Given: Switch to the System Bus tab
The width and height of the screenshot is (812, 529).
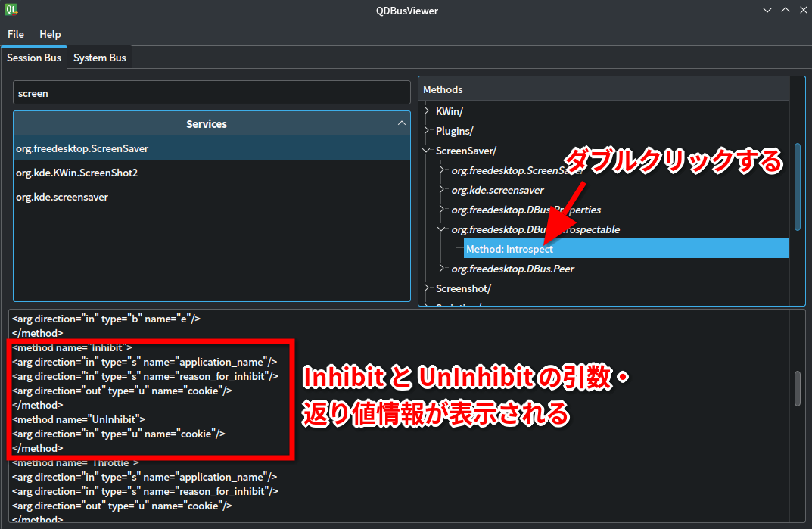Looking at the screenshot, I should tap(99, 57).
